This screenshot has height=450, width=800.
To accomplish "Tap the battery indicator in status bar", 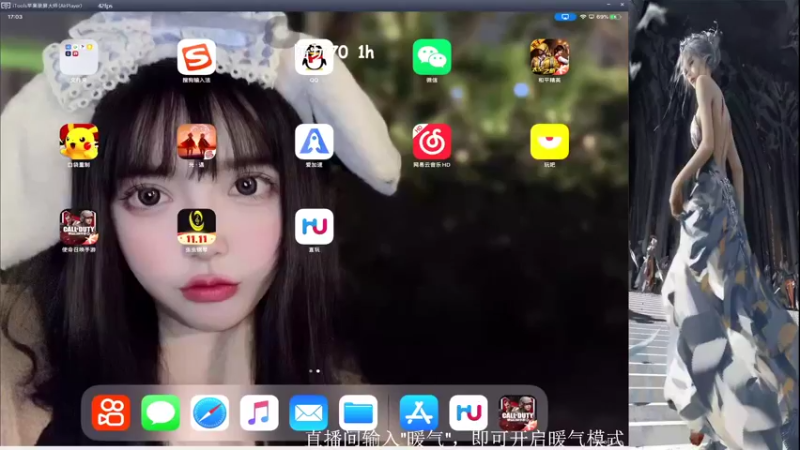I will point(615,17).
